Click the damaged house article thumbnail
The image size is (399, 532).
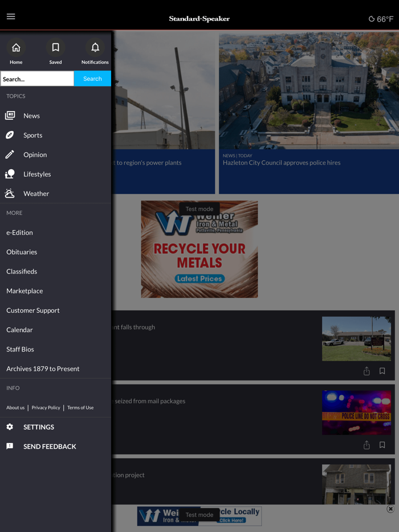pos(356,484)
